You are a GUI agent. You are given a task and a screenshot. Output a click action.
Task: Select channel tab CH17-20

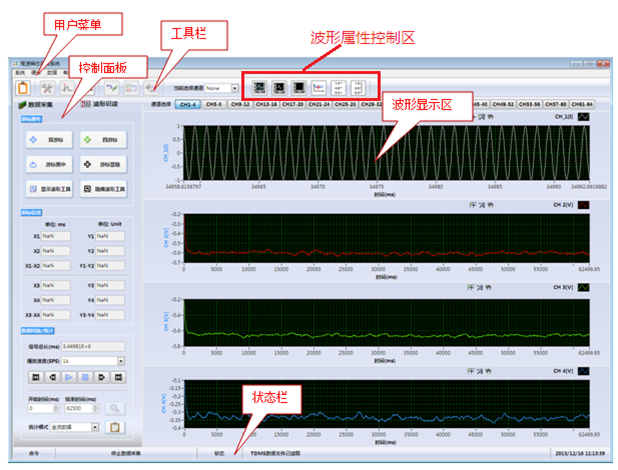pyautogui.click(x=293, y=104)
